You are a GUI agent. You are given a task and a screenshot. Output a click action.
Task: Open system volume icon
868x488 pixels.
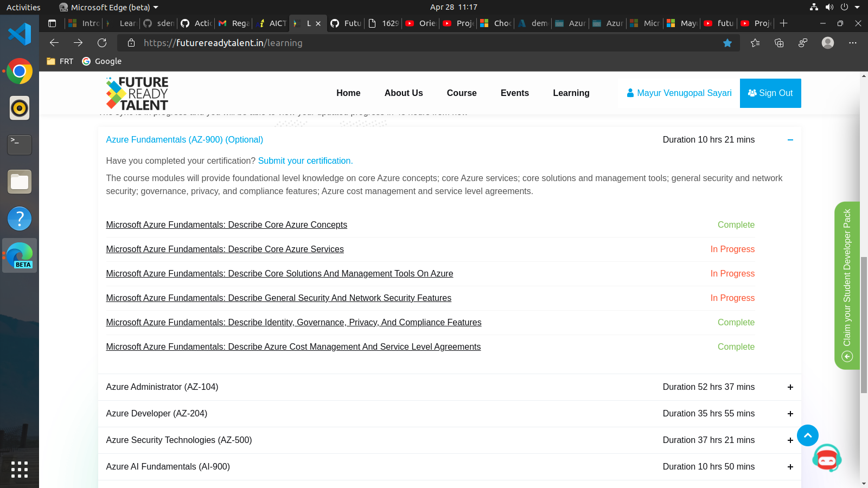point(829,7)
